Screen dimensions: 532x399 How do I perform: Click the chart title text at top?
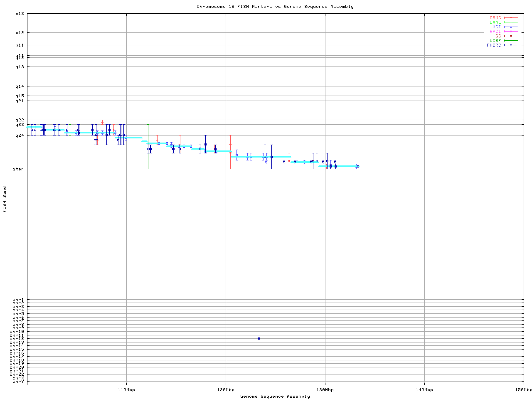tap(275, 7)
